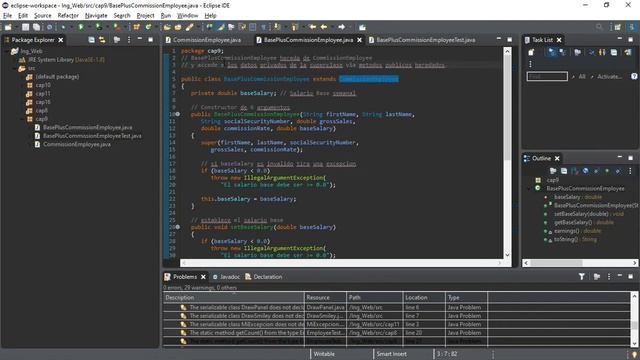The height and width of the screenshot is (360, 640).
Task: Maximize the Package Explorer panel
Action: coord(151,40)
